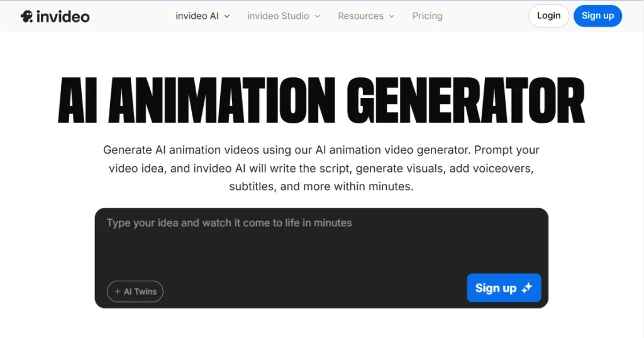The height and width of the screenshot is (338, 644).
Task: Click the invideo logo icon
Action: click(x=26, y=16)
